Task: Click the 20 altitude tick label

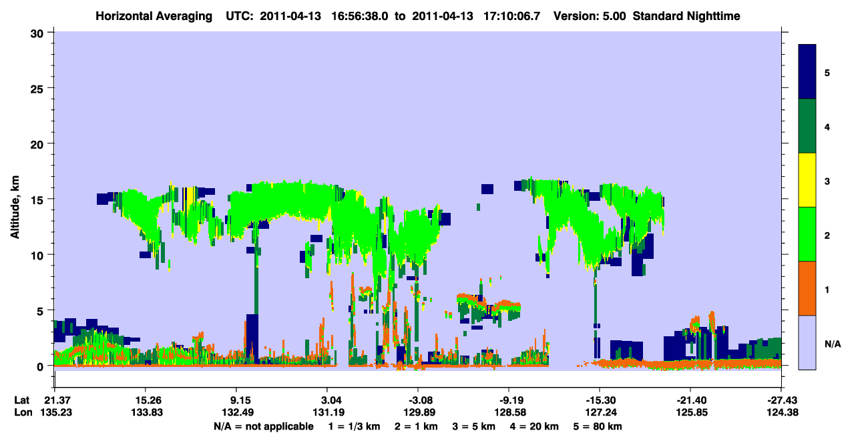Action: 39,143
